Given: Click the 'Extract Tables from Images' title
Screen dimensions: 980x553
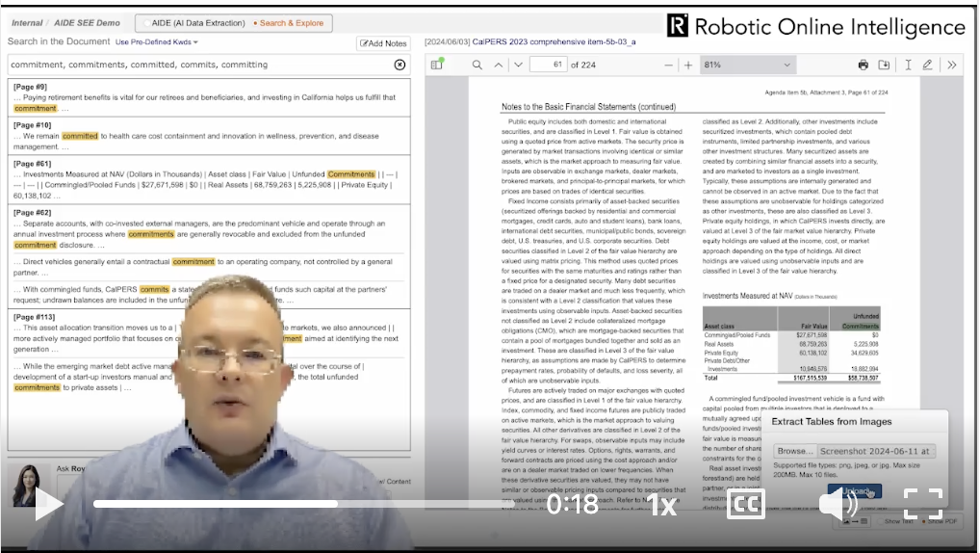Looking at the screenshot, I should pos(831,422).
